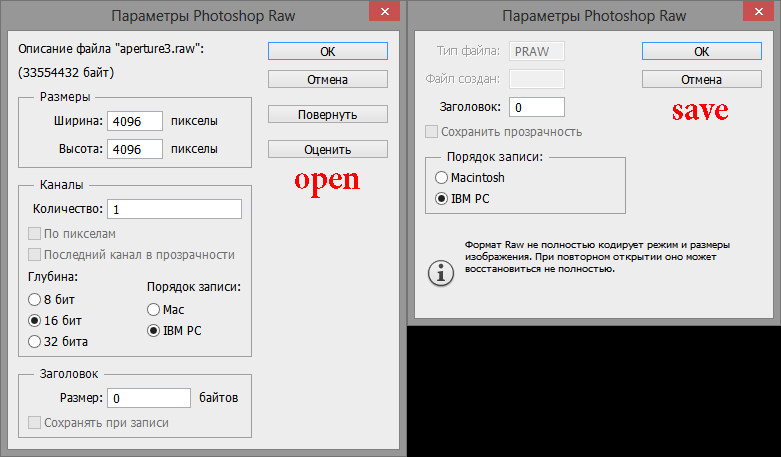Click the "Размеры" group label

(65, 97)
